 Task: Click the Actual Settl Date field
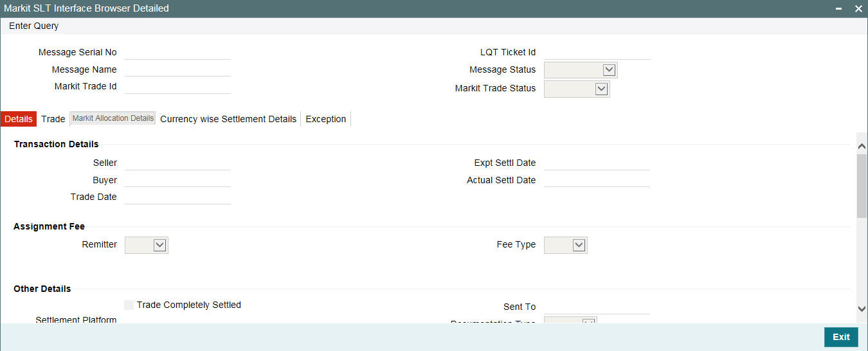click(597, 180)
